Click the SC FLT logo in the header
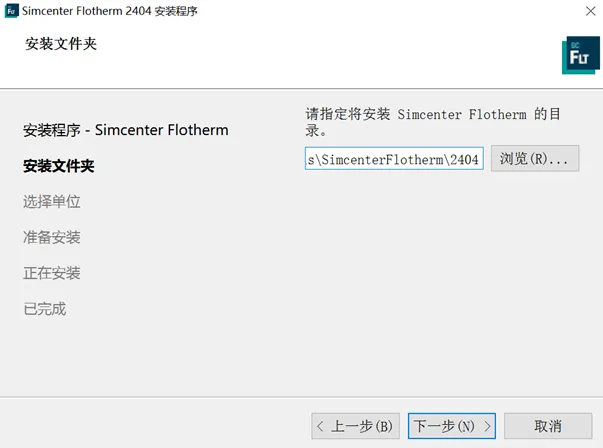The image size is (603, 448). (581, 55)
